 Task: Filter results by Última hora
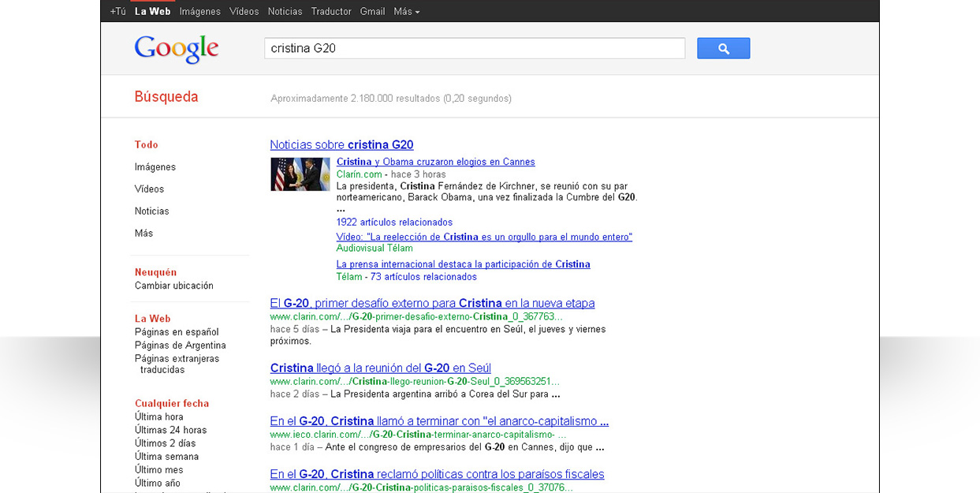tap(158, 416)
